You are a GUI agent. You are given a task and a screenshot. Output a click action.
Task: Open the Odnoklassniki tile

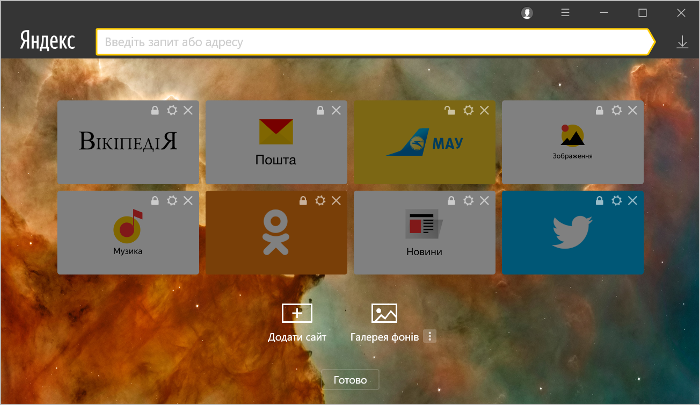click(276, 234)
